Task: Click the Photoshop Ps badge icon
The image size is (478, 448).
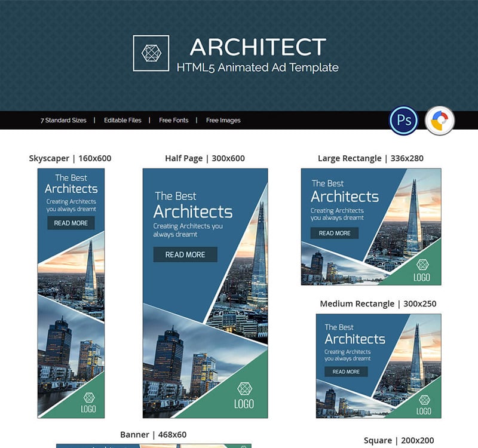Action: pos(404,121)
